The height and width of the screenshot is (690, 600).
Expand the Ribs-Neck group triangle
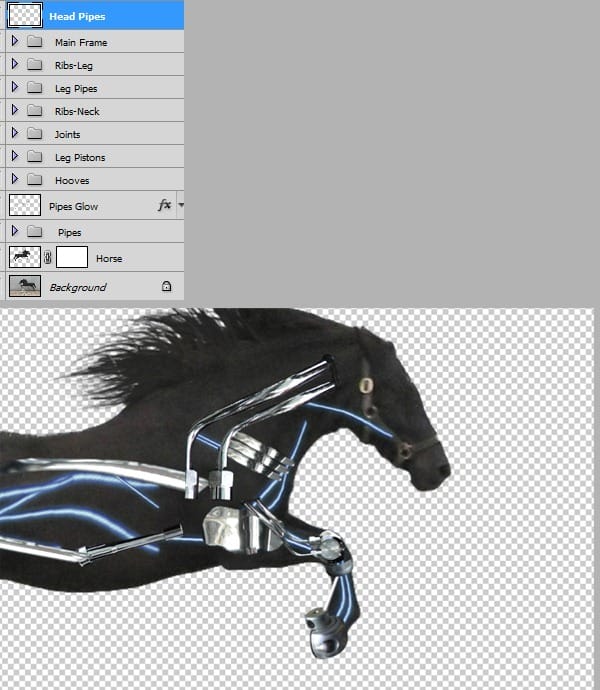pyautogui.click(x=14, y=111)
